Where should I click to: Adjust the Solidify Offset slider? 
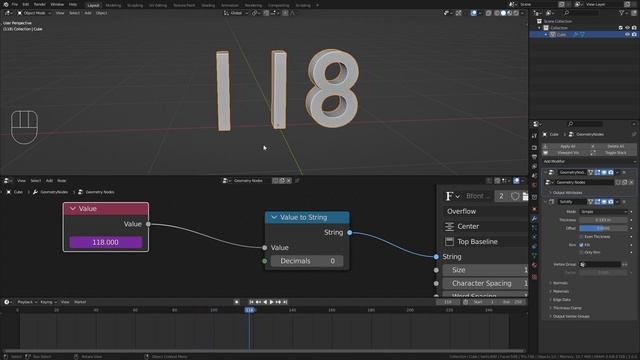pos(603,228)
